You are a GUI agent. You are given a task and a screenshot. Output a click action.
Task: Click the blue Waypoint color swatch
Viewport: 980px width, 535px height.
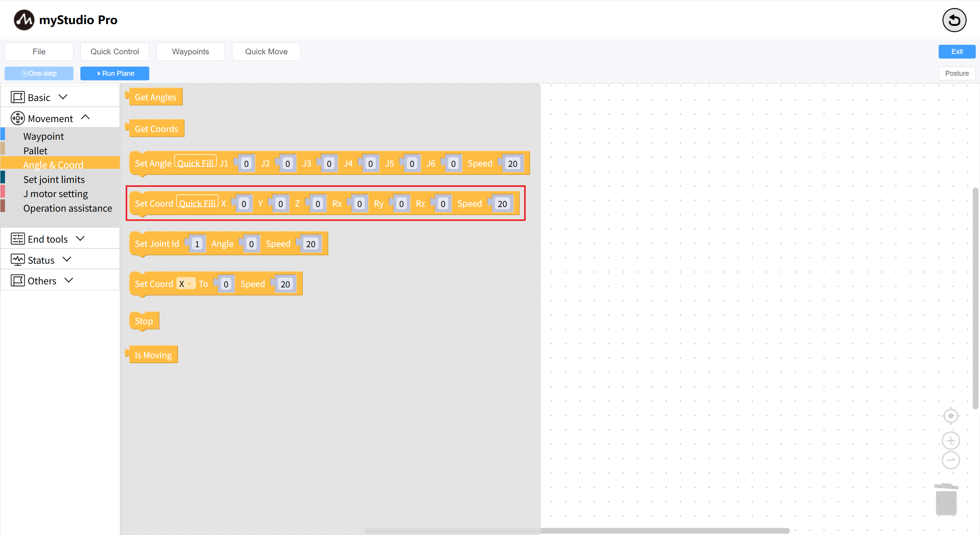(x=3, y=134)
